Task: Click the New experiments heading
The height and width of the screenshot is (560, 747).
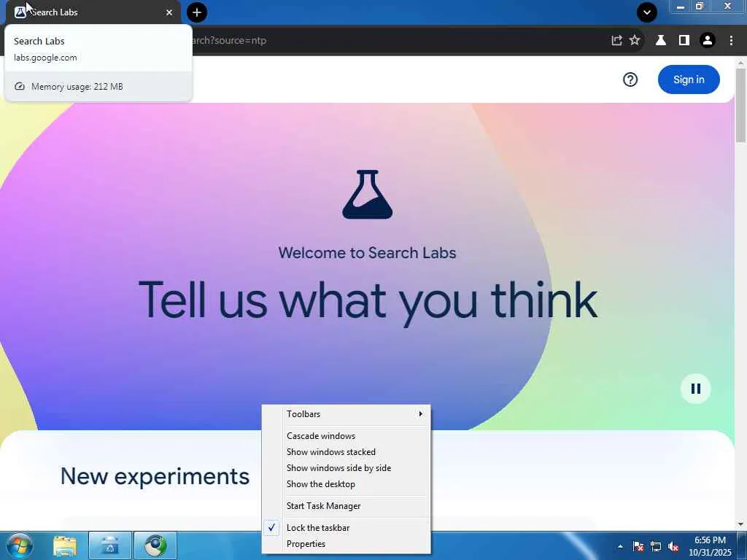Action: point(155,476)
